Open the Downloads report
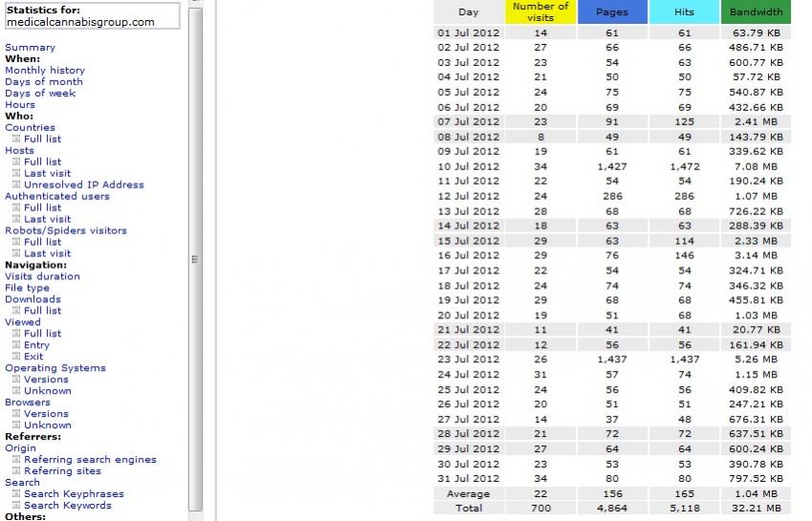The width and height of the screenshot is (812, 521). pyautogui.click(x=33, y=298)
